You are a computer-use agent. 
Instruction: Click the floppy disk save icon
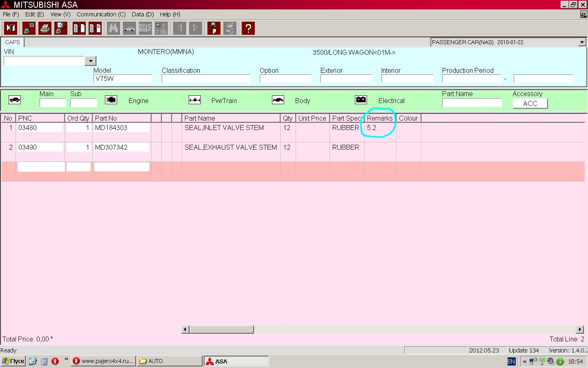214,28
